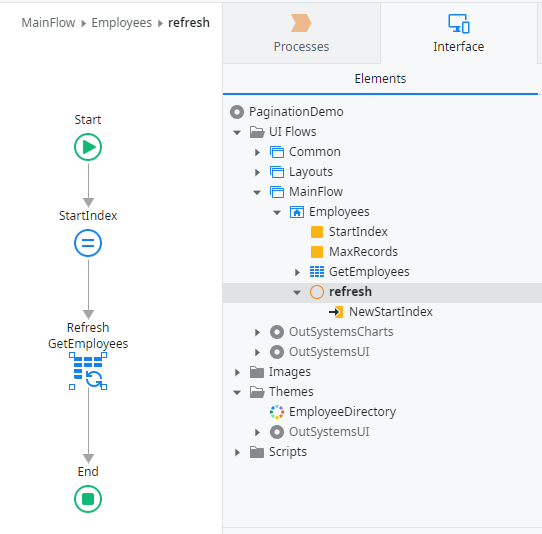
Task: Click the Start label on canvas
Action: coord(88,120)
